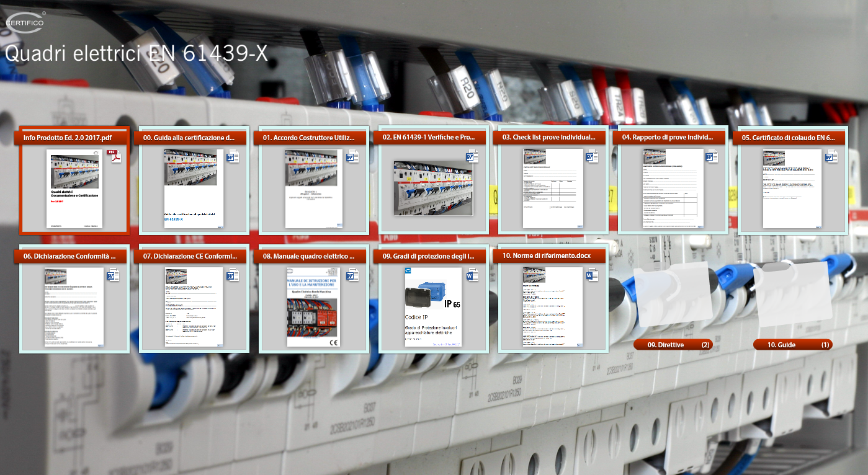Image resolution: width=868 pixels, height=475 pixels.
Task: Click the 09. Direttive folder label
Action: click(x=673, y=345)
